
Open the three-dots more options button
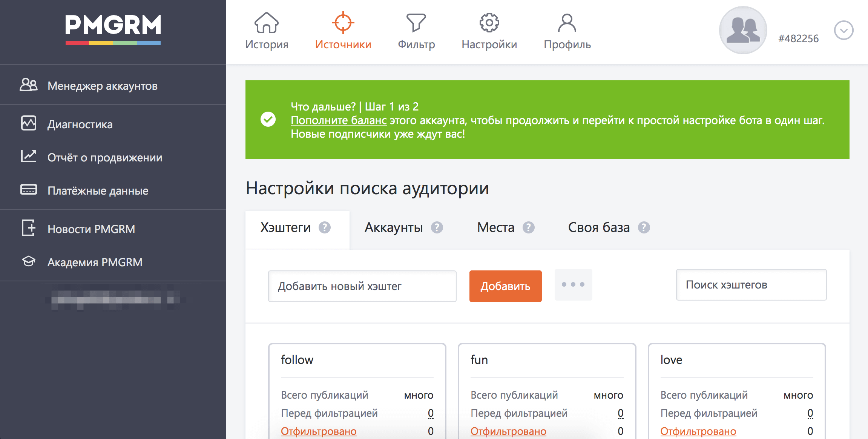[573, 285]
